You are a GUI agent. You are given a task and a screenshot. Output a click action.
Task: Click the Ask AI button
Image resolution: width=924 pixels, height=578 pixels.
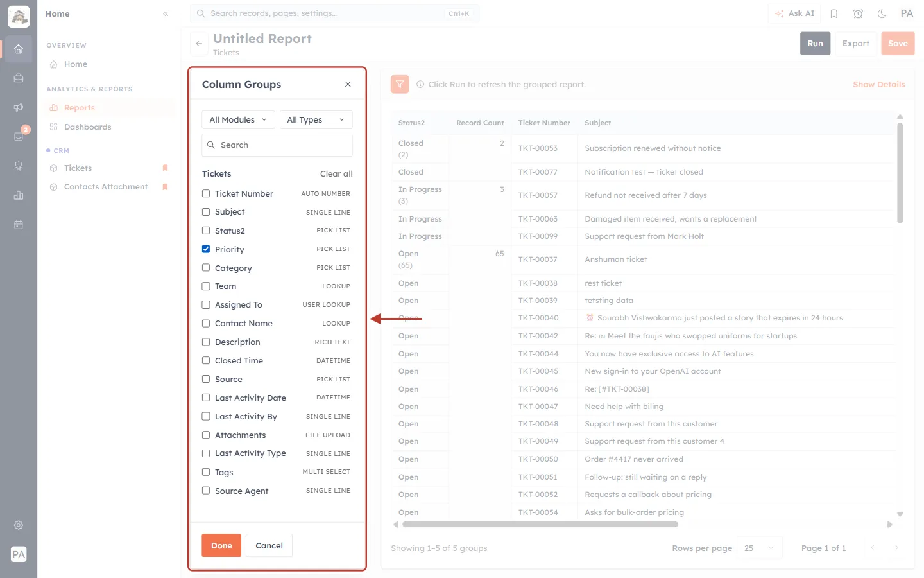(x=794, y=13)
